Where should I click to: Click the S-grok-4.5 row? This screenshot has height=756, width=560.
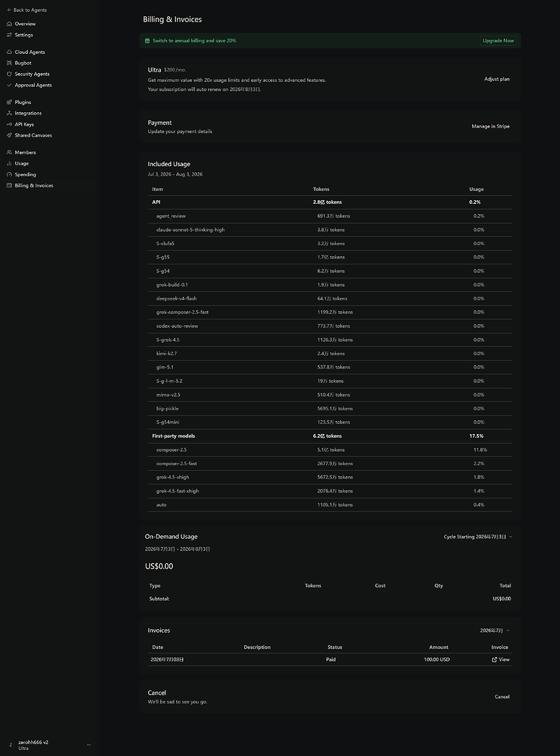[330, 340]
